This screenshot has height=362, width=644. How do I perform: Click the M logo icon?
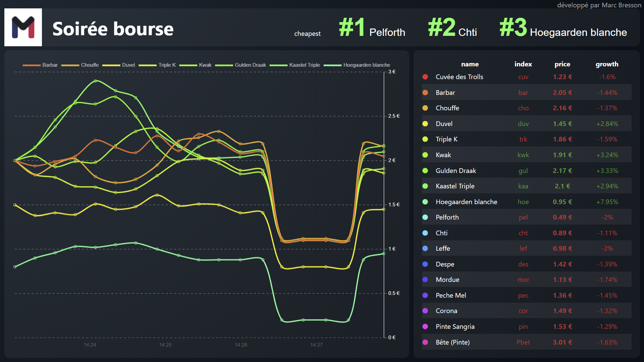point(23,27)
